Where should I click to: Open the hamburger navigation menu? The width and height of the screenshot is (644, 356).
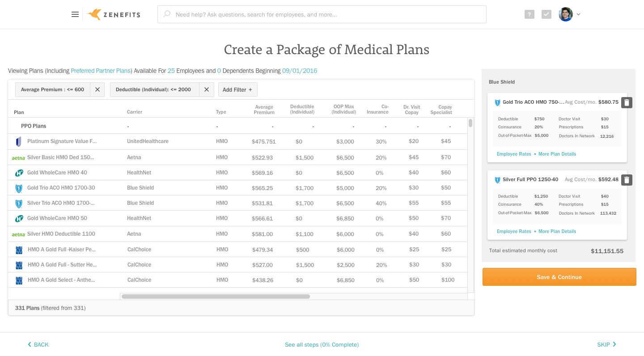75,14
